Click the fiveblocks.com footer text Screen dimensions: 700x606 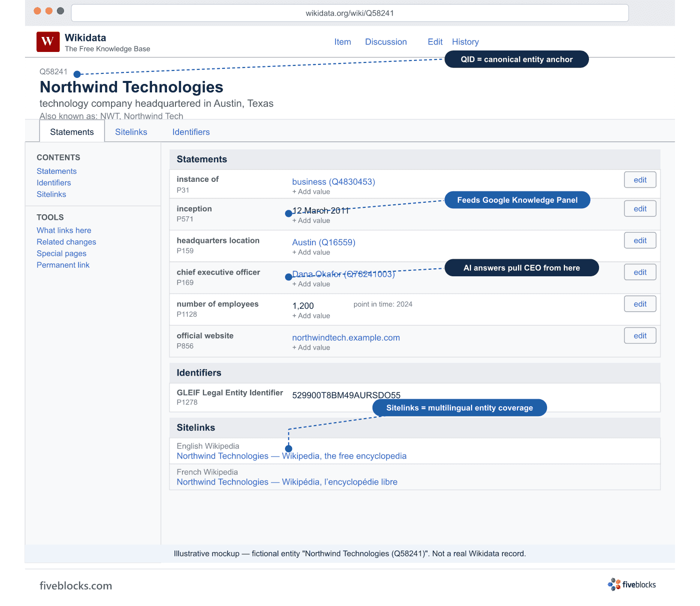point(76,586)
